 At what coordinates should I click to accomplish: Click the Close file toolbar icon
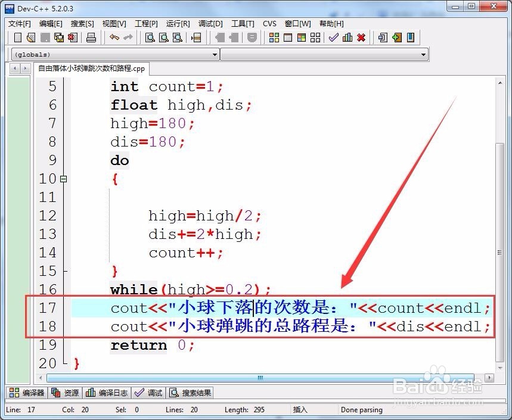73,38
